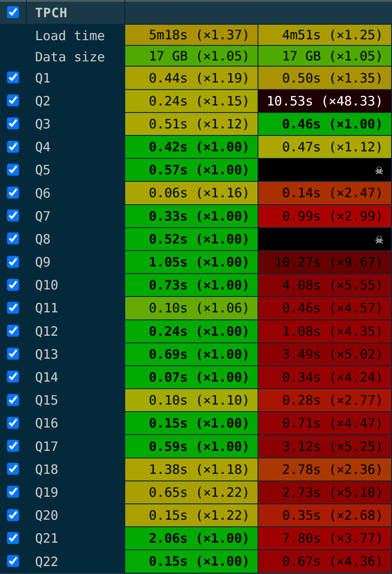Select the 0.14s (×2.47) cell for Q6

(325, 193)
